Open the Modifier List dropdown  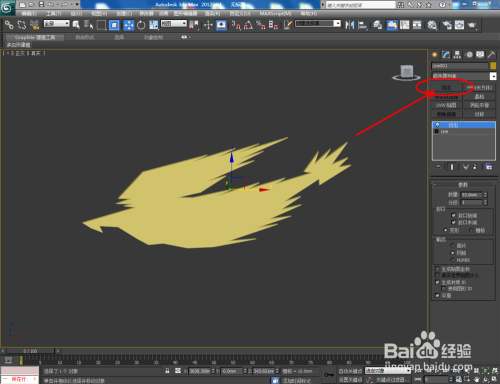[493, 76]
